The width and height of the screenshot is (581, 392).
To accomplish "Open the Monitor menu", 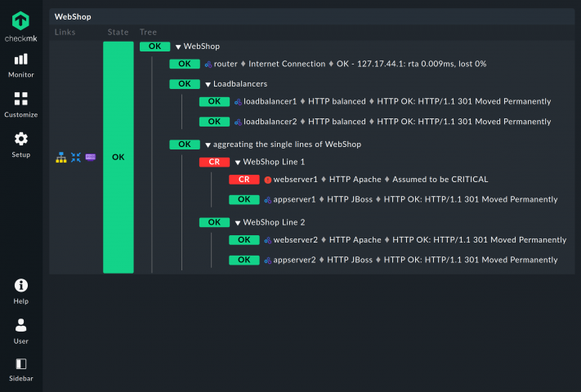I will click(21, 65).
